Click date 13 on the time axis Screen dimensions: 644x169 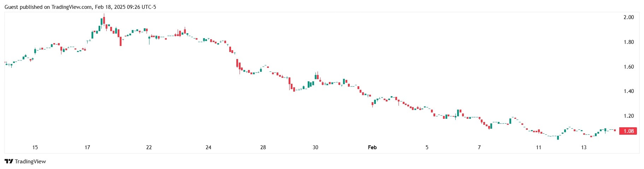[584, 147]
